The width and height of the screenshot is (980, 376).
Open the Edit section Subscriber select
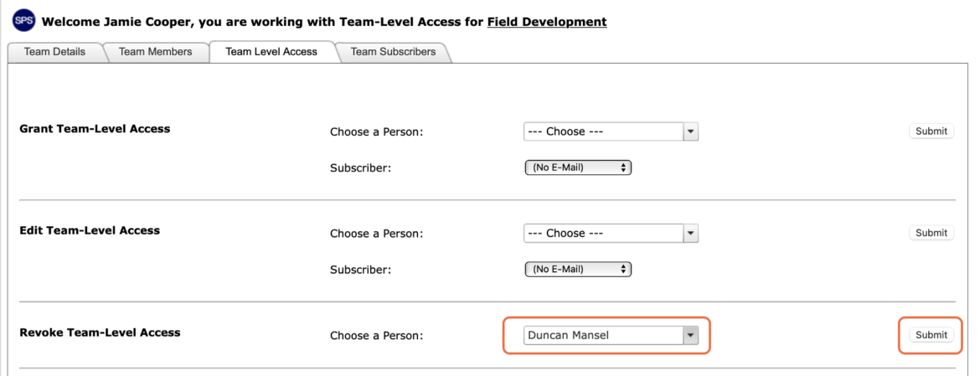click(578, 269)
